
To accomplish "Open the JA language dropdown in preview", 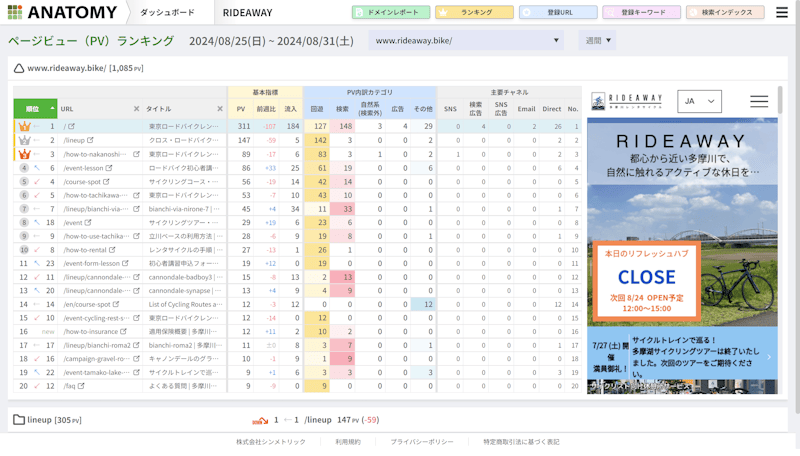I will pyautogui.click(x=699, y=101).
